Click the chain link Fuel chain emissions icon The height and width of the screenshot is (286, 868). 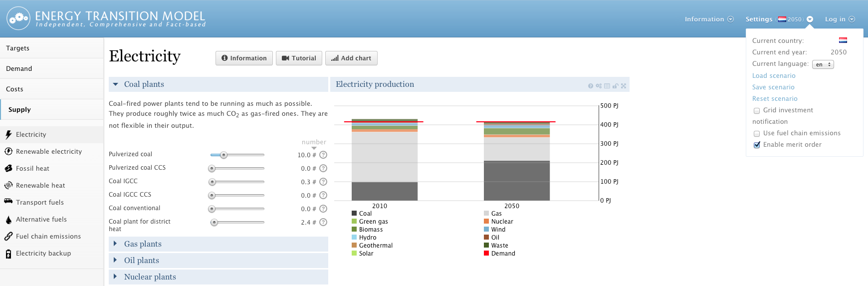coord(8,236)
